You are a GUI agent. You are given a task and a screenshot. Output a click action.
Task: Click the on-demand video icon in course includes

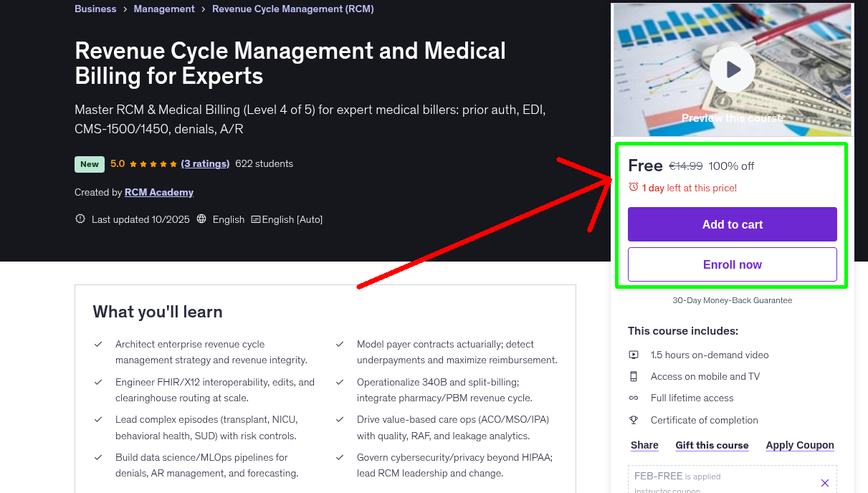[634, 354]
